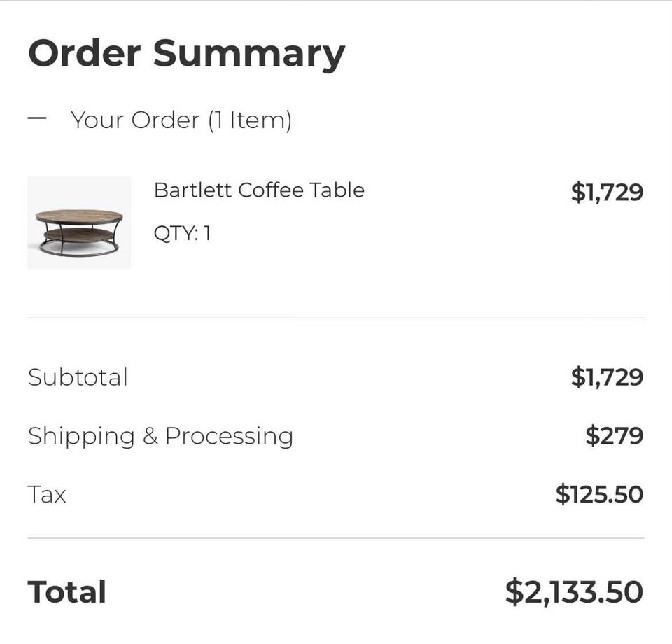Collapse the Your Order section minus icon

coord(37,118)
